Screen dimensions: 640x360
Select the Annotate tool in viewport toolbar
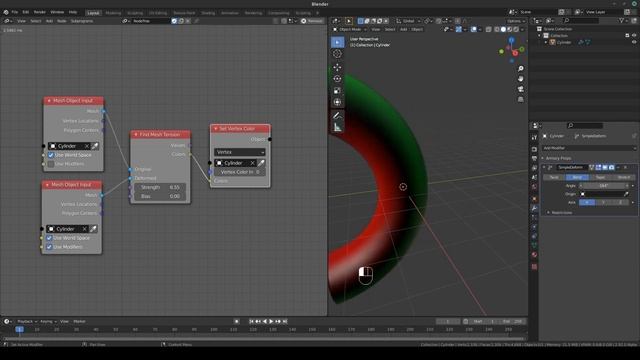pyautogui.click(x=337, y=116)
